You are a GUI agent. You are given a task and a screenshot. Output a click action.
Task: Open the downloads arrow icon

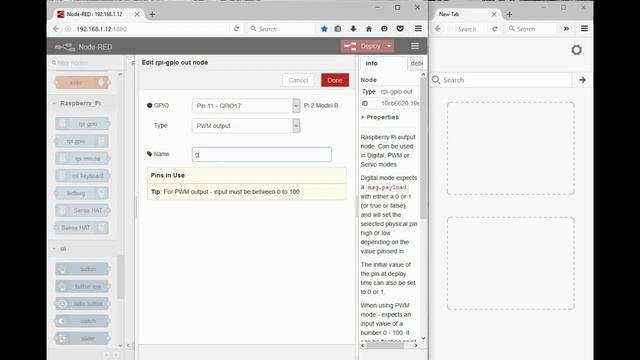coord(353,29)
